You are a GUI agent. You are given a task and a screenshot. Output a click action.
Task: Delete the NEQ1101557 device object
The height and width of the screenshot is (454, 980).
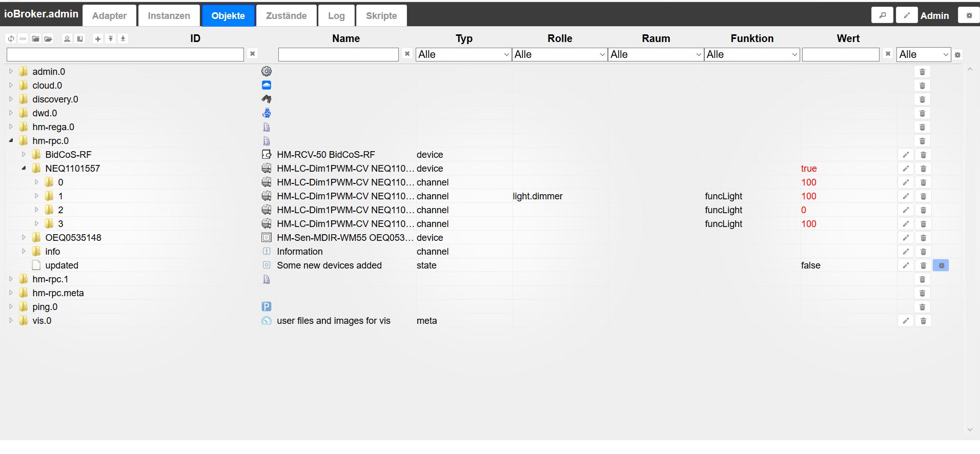tap(923, 169)
